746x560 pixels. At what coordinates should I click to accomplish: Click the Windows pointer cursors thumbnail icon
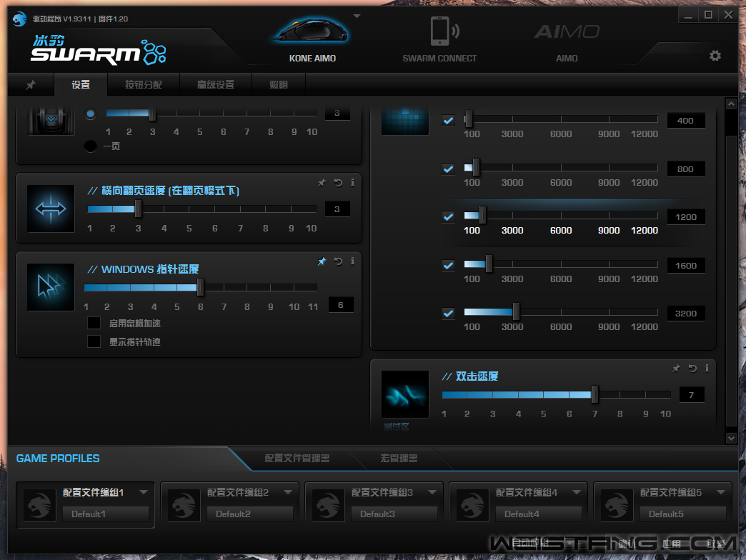click(x=51, y=287)
